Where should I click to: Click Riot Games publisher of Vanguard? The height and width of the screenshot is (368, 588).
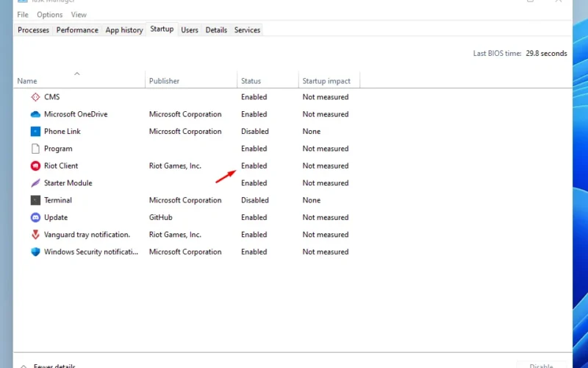(x=175, y=235)
